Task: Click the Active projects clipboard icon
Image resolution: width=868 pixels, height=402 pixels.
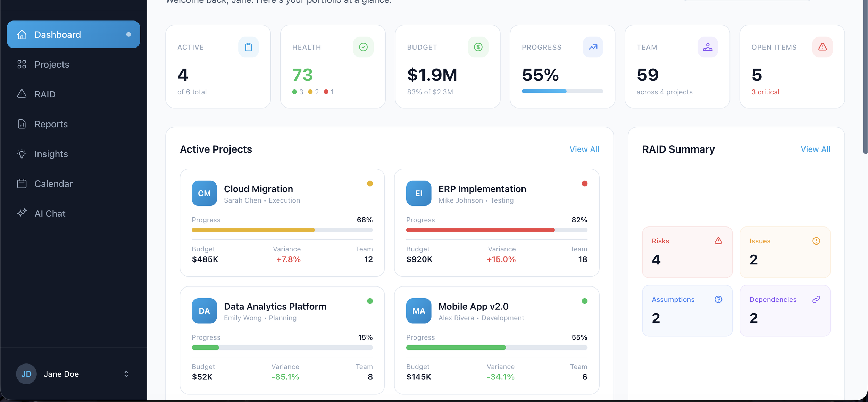Action: point(248,47)
